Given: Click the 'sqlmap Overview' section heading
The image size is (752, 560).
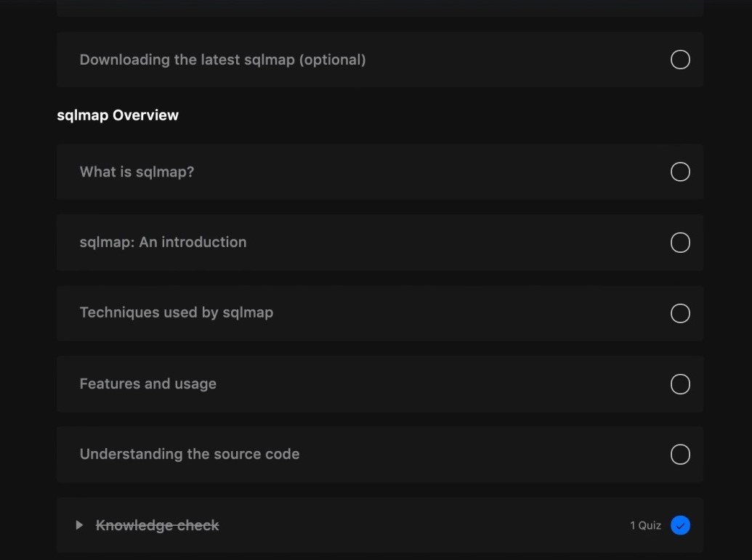Looking at the screenshot, I should [x=118, y=115].
